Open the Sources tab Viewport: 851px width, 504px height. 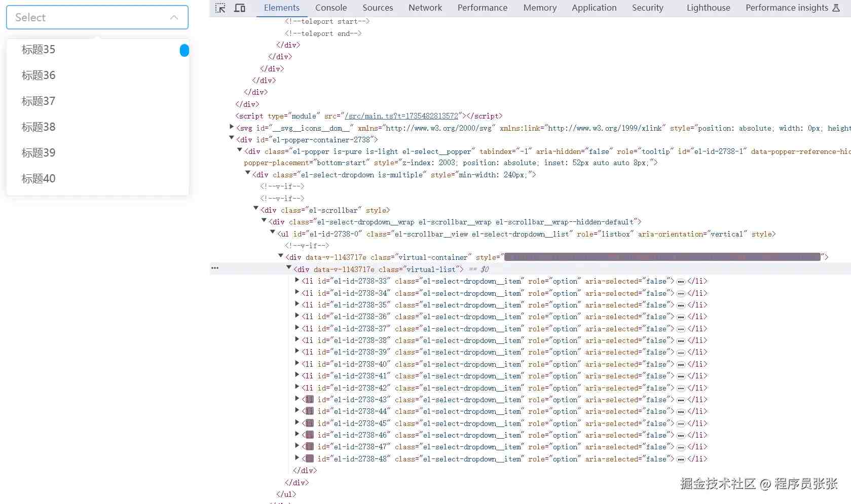(378, 8)
